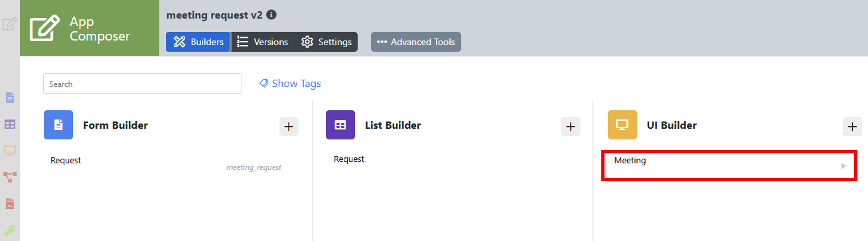Add a new list with plus button
This screenshot has width=868, height=241.
[571, 126]
